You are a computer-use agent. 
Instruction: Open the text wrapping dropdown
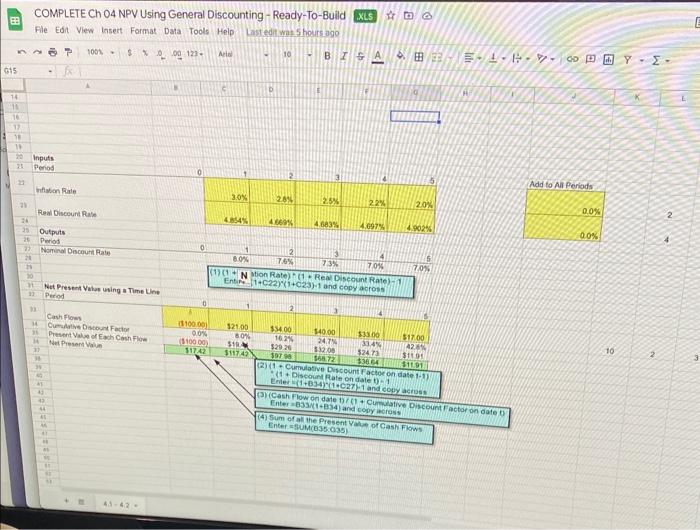tap(521, 58)
